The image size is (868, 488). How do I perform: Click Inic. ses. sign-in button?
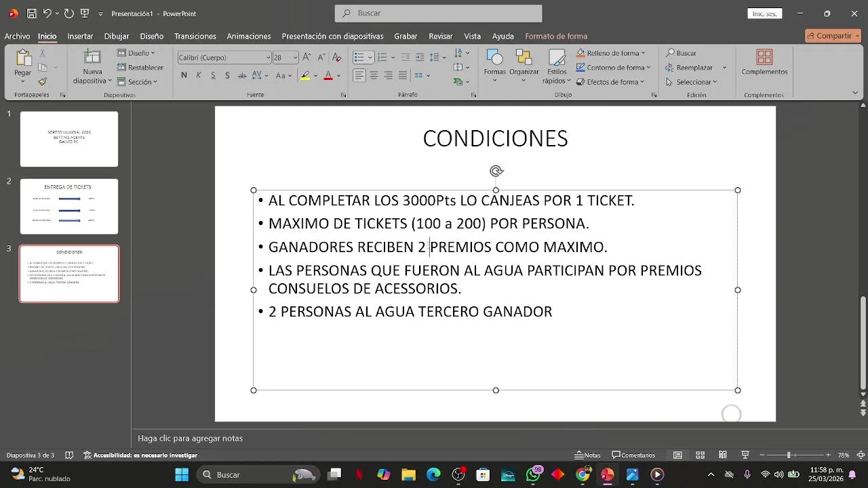(765, 14)
